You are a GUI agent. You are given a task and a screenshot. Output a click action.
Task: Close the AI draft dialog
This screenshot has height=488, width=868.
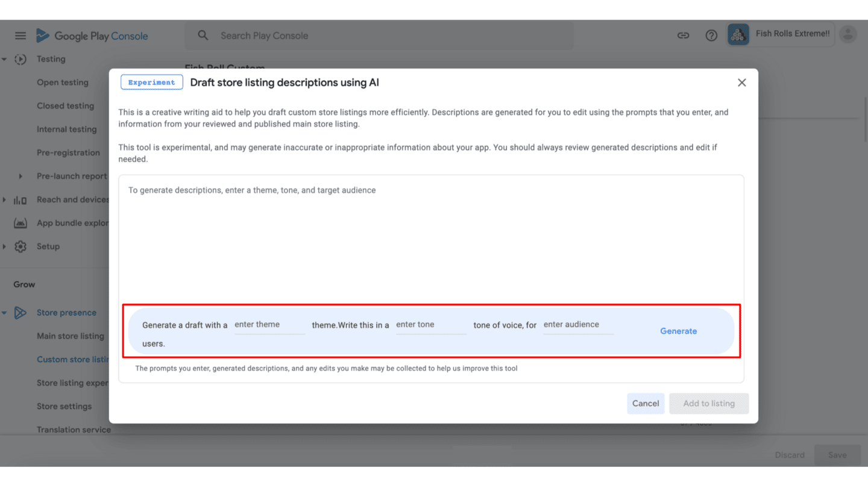coord(742,83)
